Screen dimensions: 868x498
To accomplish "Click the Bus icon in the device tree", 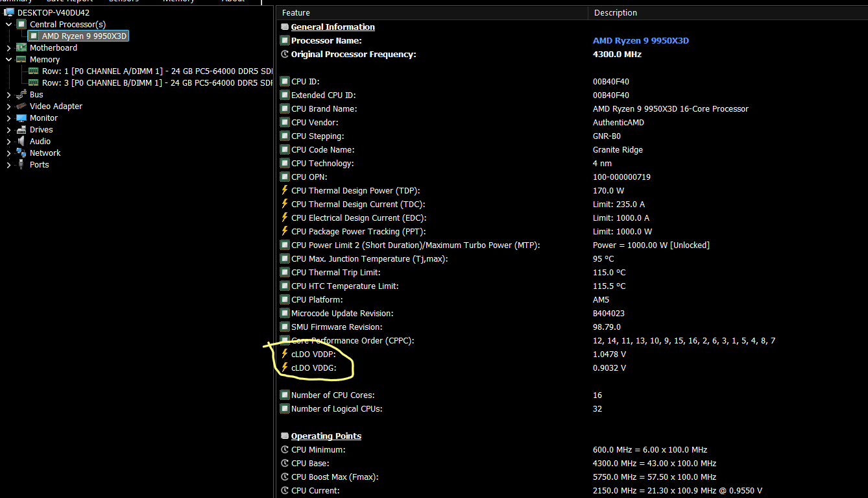I will [21, 94].
